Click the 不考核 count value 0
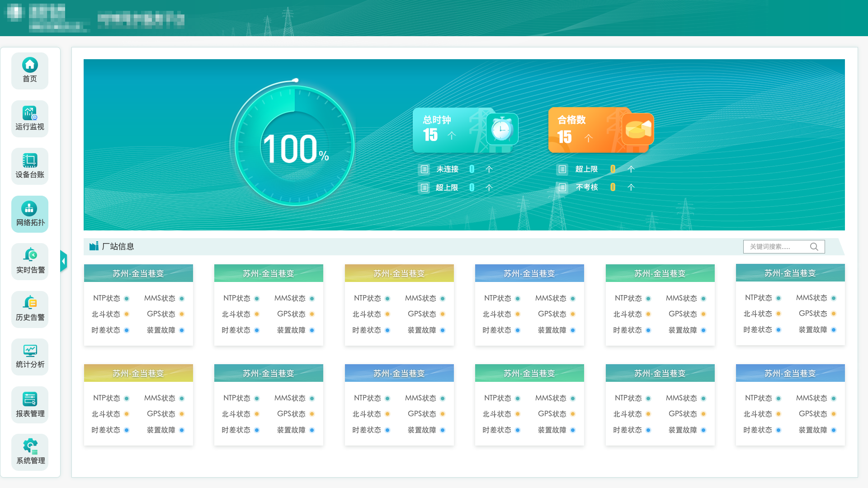 click(x=613, y=187)
